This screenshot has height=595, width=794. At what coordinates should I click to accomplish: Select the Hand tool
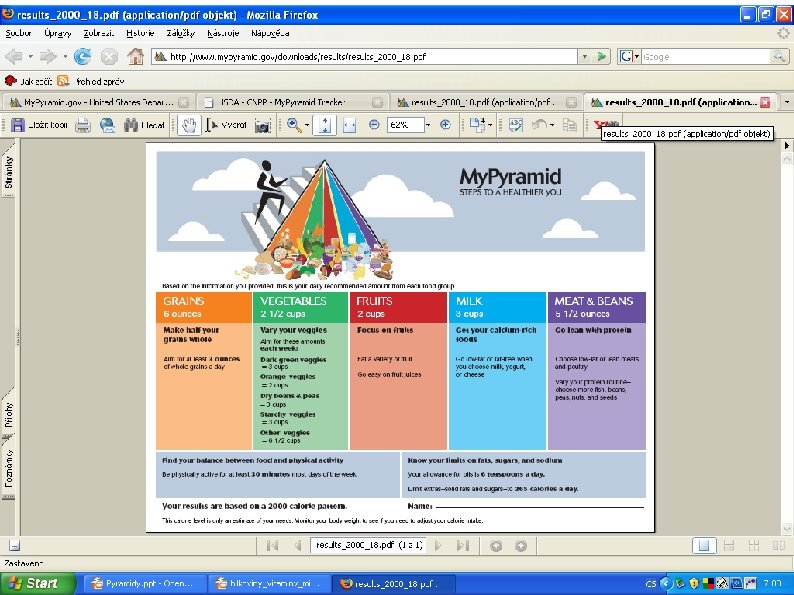tap(189, 125)
